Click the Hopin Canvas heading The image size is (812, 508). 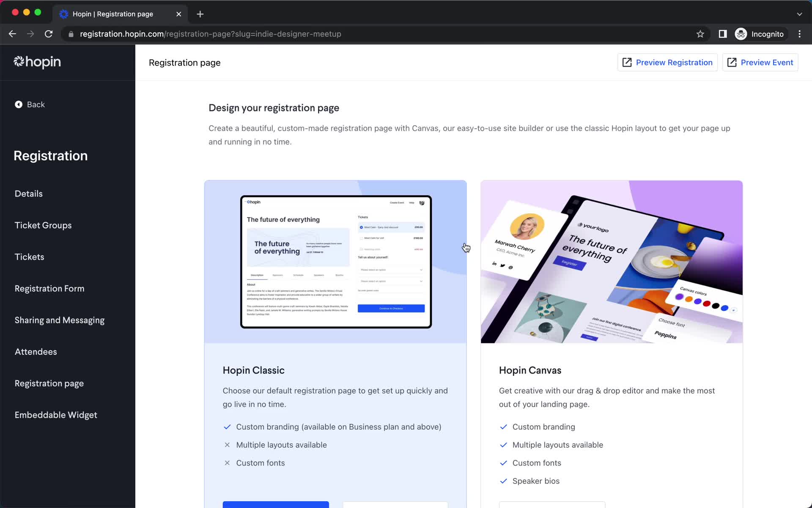tap(530, 370)
